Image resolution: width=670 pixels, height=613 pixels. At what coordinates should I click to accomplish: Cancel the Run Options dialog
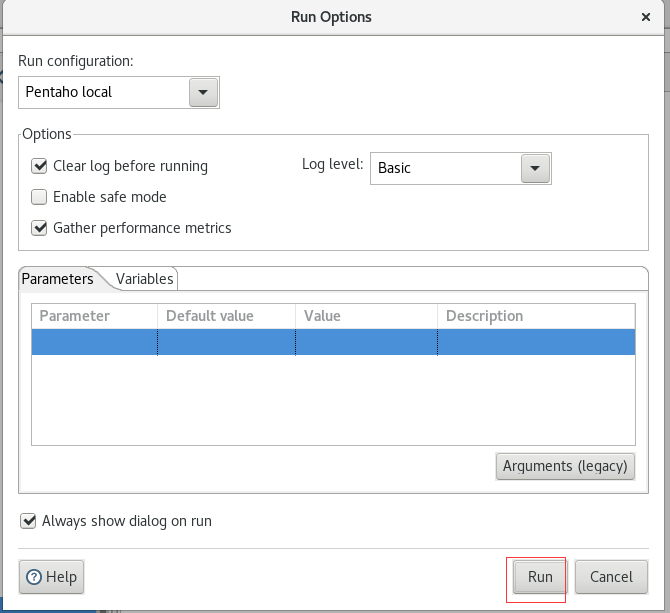click(x=611, y=577)
